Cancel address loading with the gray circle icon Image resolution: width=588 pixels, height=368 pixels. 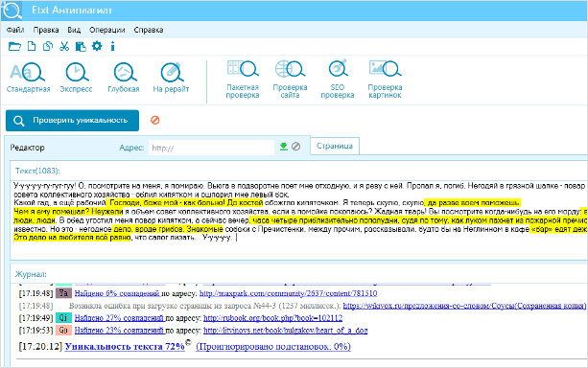click(295, 147)
